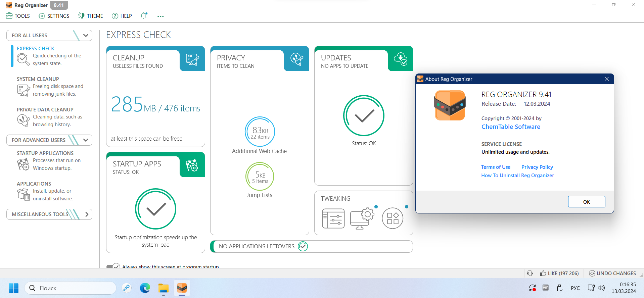This screenshot has height=298, width=644.
Task: Click the Undo Changes button
Action: click(613, 273)
